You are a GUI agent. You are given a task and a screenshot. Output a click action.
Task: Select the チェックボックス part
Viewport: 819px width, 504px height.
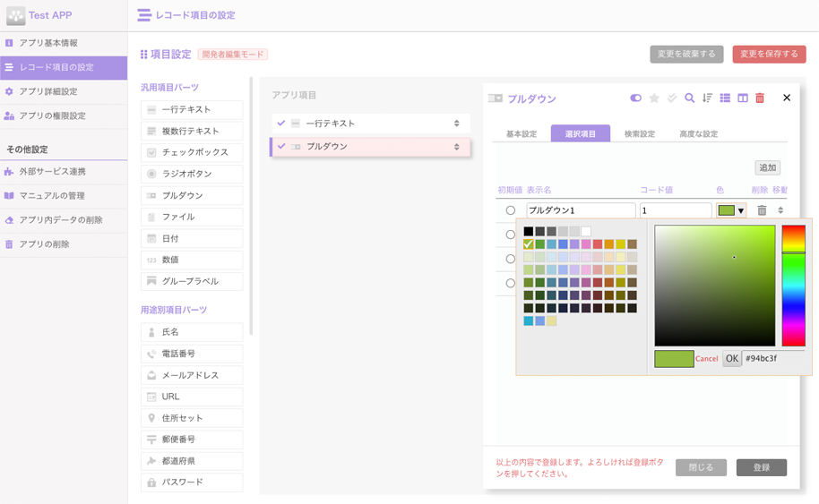192,152
